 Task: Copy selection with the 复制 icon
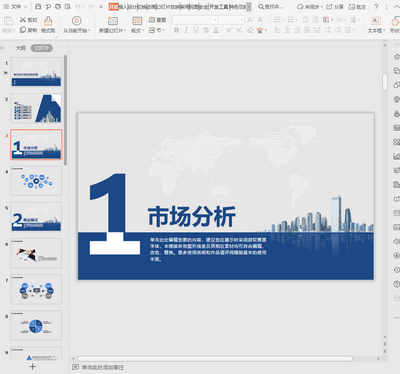[x=23, y=30]
